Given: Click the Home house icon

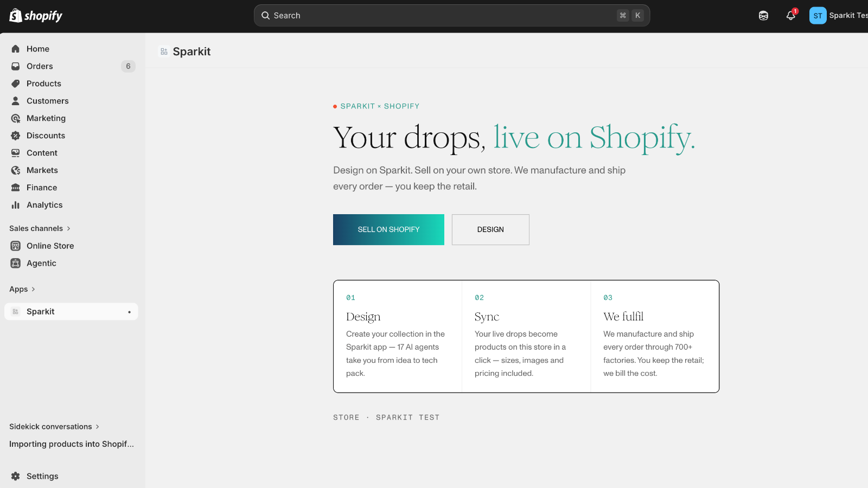Looking at the screenshot, I should 16,49.
